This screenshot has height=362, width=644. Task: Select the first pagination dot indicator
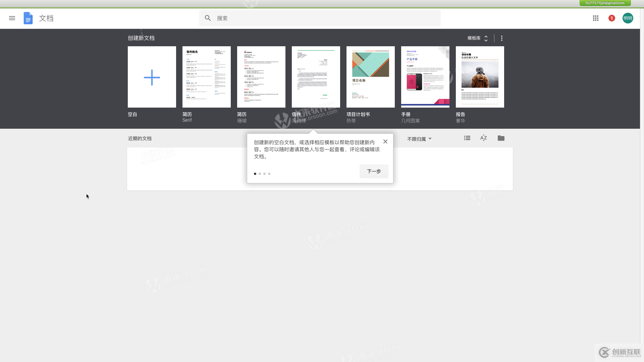[255, 174]
